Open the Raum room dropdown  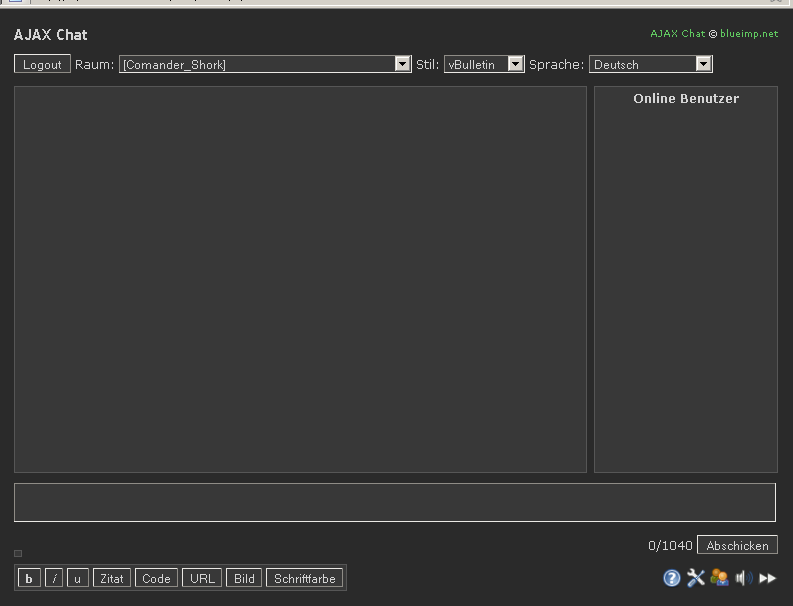(x=265, y=64)
